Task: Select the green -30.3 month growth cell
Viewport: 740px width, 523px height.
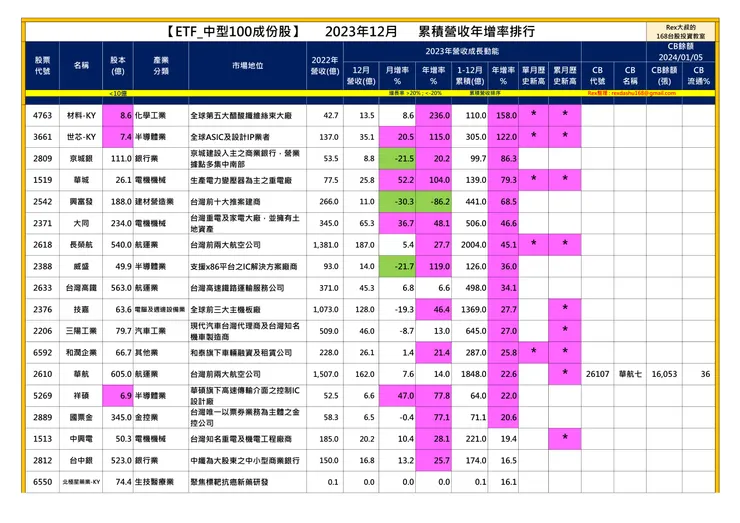Action: point(397,202)
